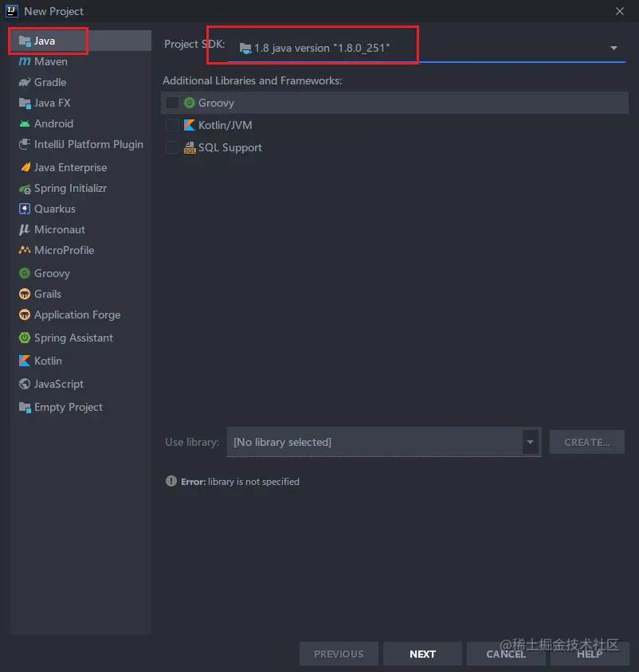Click the Grails icon

(x=25, y=294)
